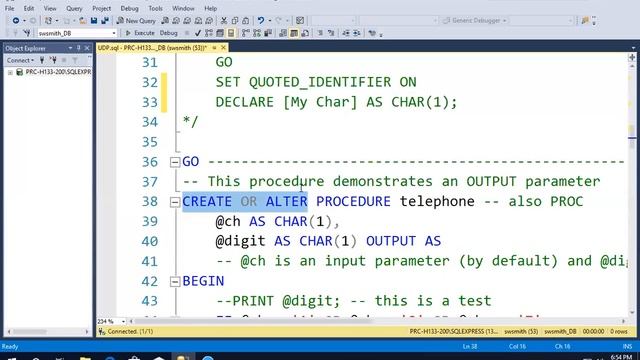The image size is (640, 360).
Task: Click the Execute button
Action: [140, 33]
